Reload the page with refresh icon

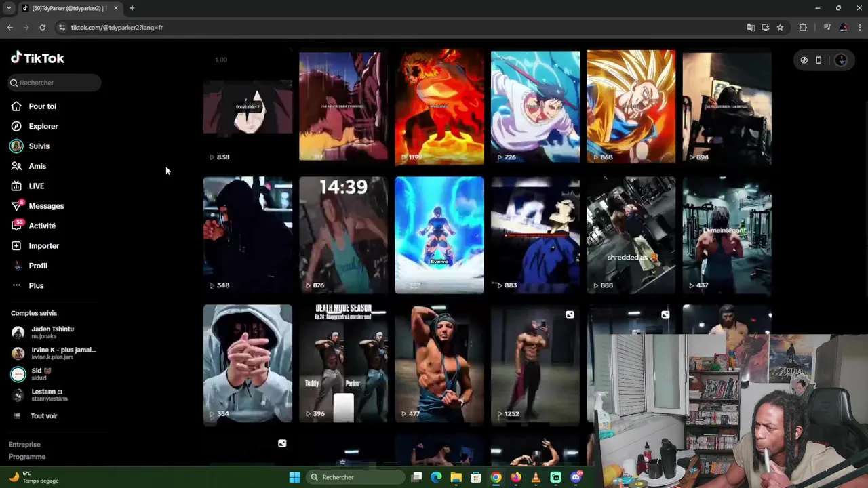click(x=42, y=27)
